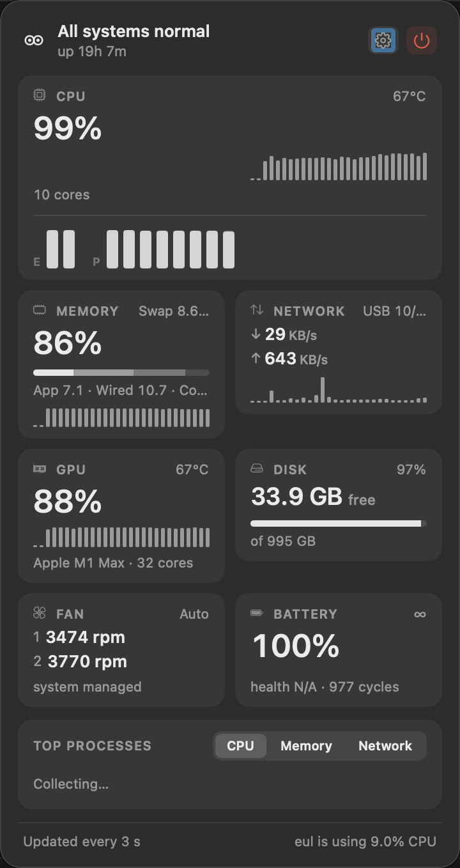Viewport: 460px width, 868px height.
Task: Click the performance core usage bars
Action: 171,249
